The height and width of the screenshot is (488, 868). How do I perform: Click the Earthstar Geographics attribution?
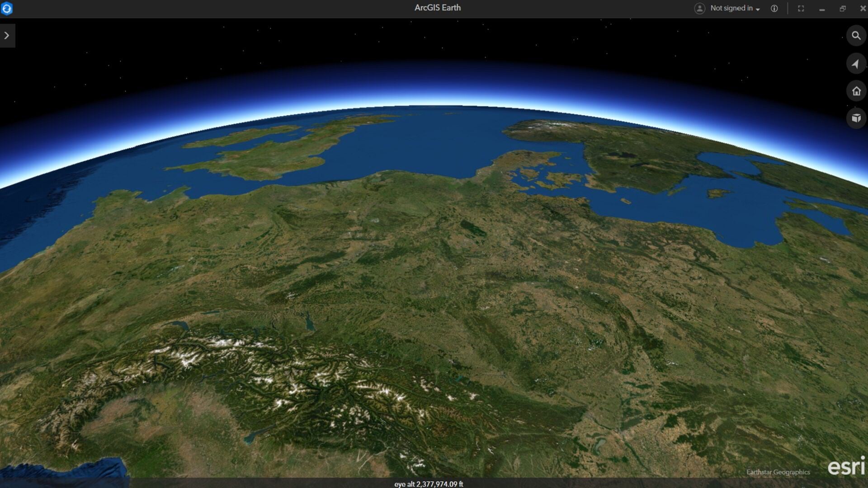(x=778, y=473)
